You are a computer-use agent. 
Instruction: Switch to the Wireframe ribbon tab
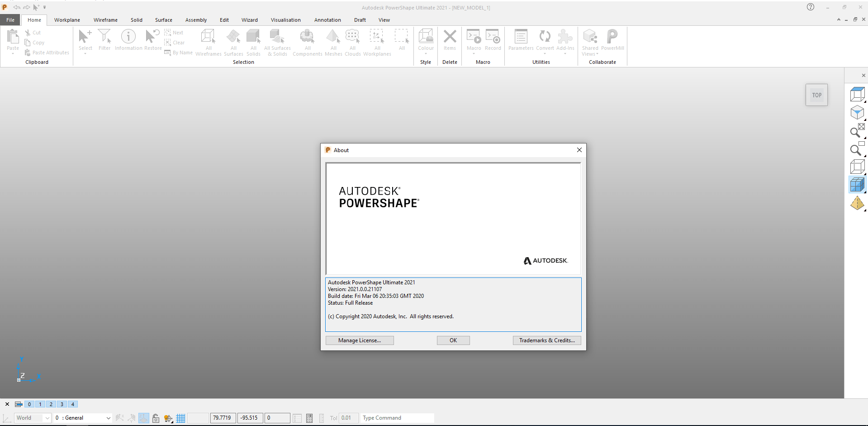[x=105, y=20]
